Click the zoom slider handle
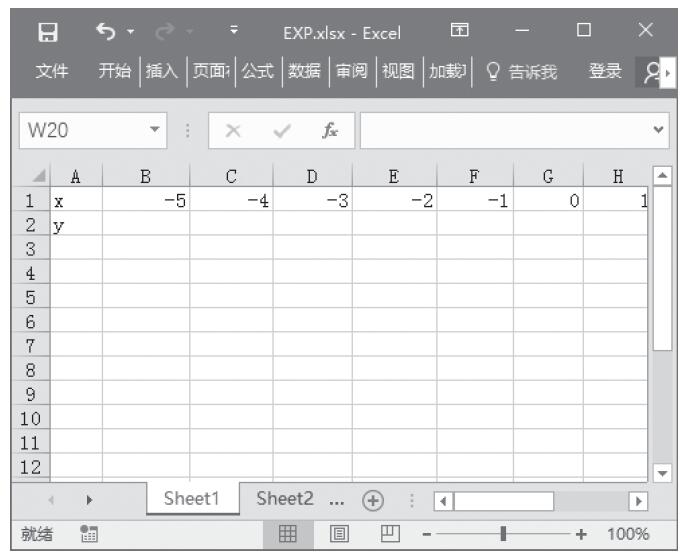This screenshot has width=686, height=555. pyautogui.click(x=503, y=534)
